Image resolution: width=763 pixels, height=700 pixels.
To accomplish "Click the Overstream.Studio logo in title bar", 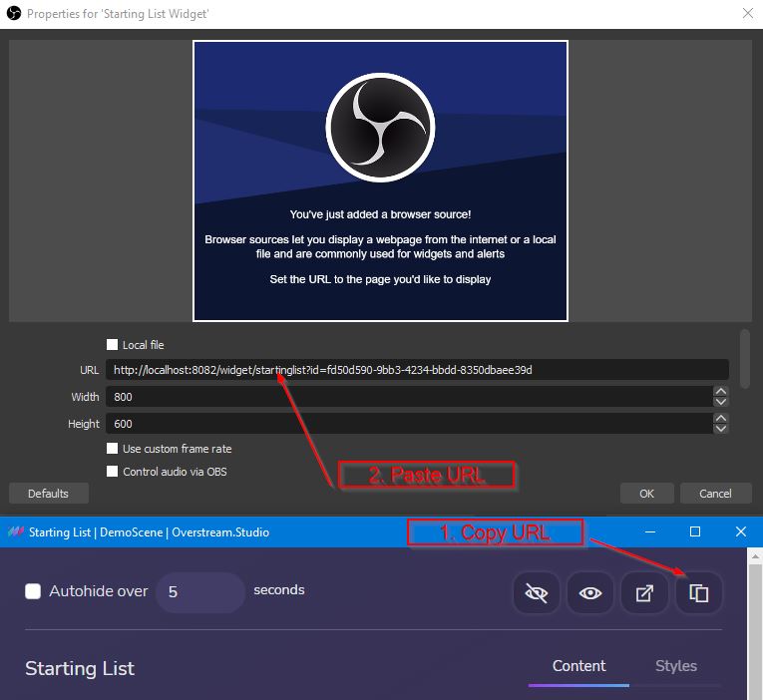I will (16, 531).
